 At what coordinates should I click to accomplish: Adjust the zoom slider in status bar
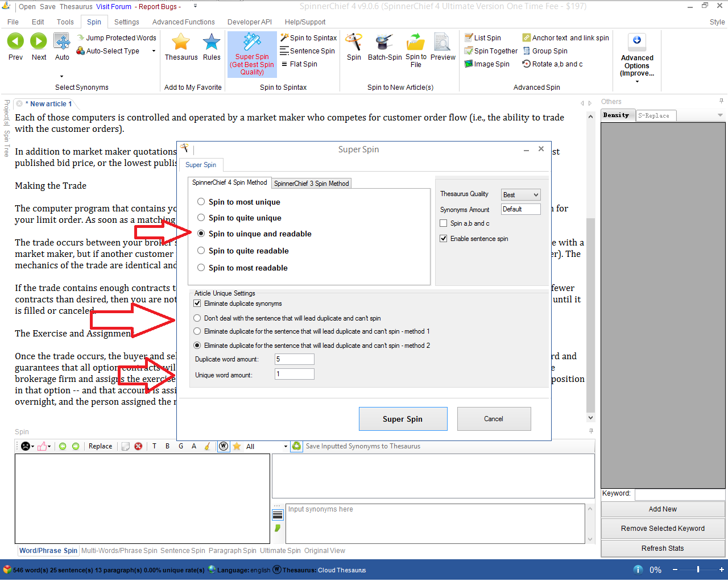698,569
